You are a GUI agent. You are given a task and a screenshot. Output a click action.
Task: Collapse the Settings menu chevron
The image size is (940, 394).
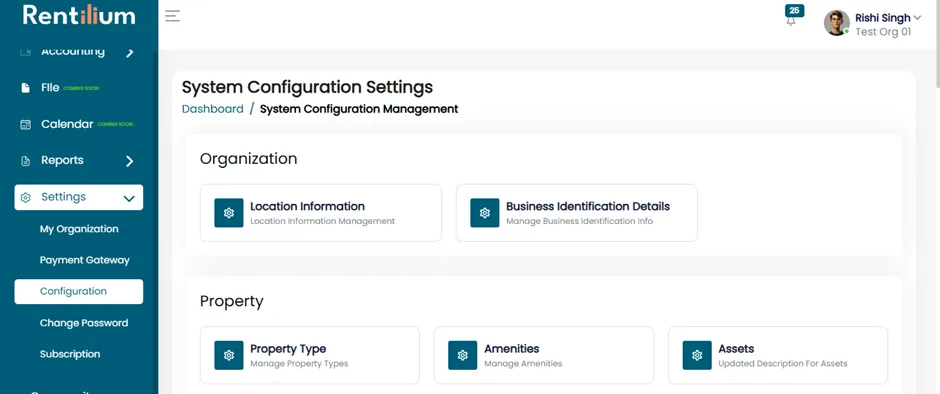point(129,198)
